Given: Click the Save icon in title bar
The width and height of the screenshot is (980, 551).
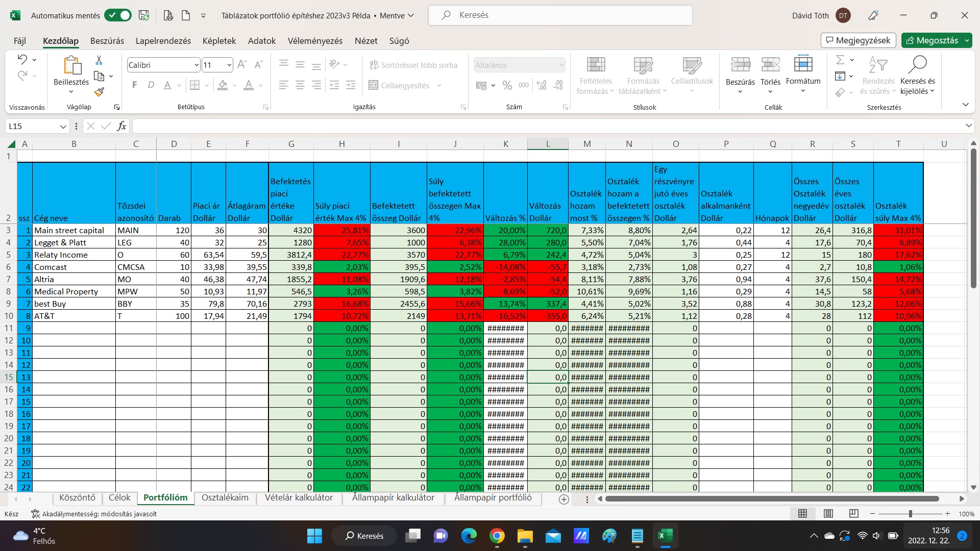Looking at the screenshot, I should tap(144, 15).
